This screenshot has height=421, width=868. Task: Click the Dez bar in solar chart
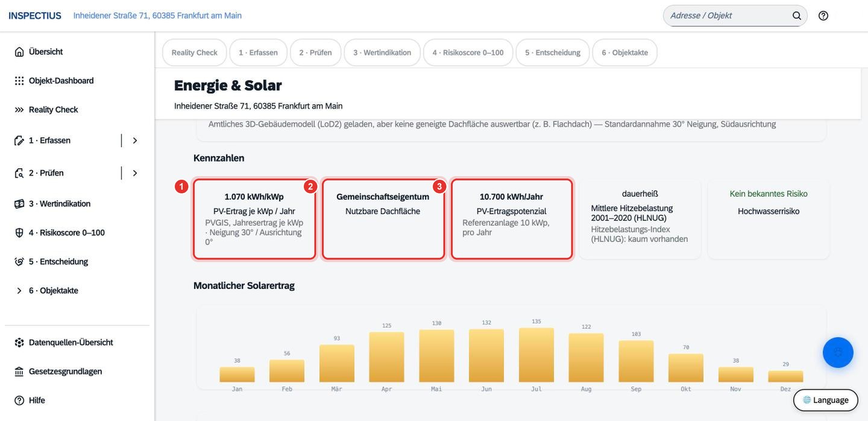(785, 376)
